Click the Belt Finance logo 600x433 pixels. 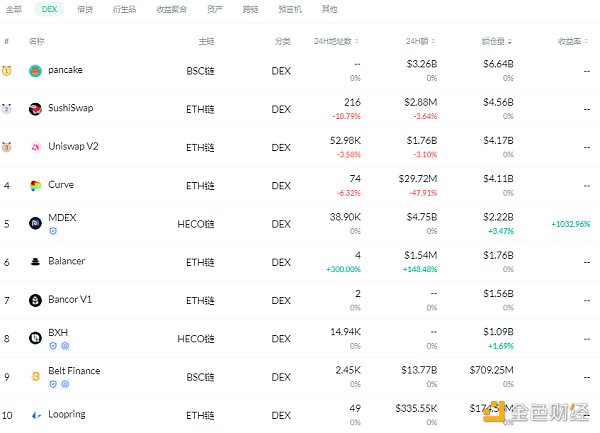point(35,377)
